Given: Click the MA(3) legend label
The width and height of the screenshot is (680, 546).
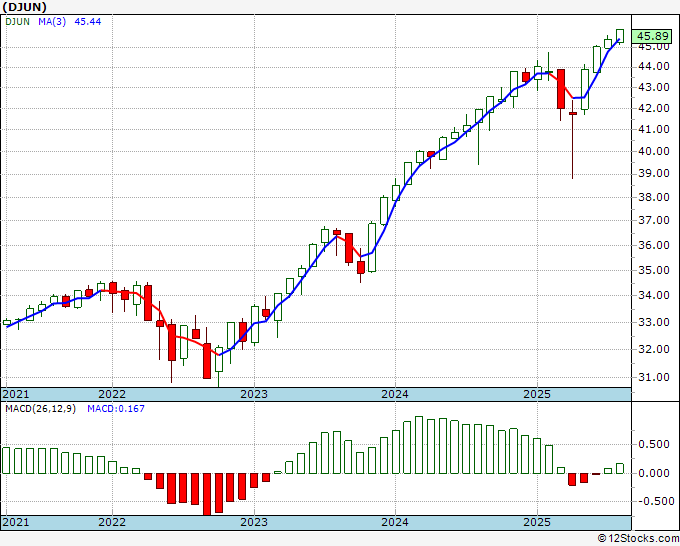Looking at the screenshot, I should tap(52, 21).
